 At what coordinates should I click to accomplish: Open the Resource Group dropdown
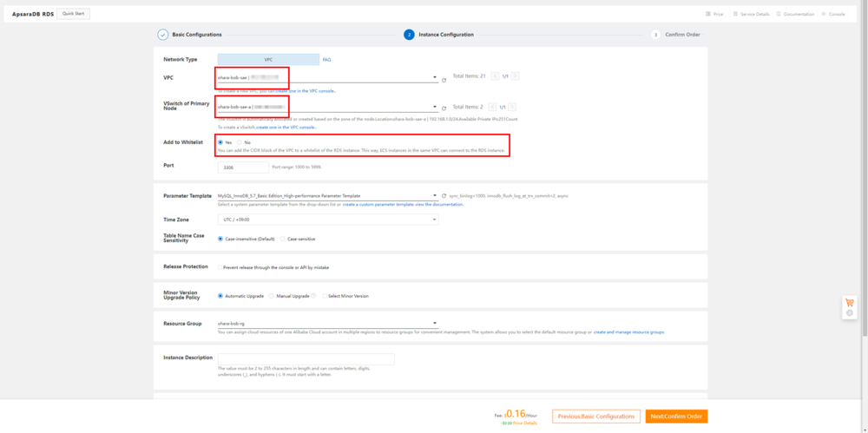click(x=328, y=323)
